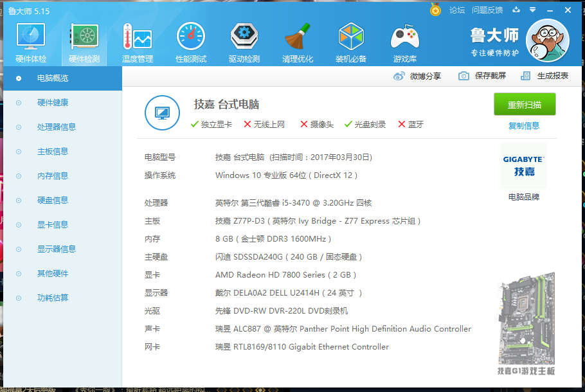Click the 摄像头 status indicator
This screenshot has width=585, height=392.
point(317,125)
